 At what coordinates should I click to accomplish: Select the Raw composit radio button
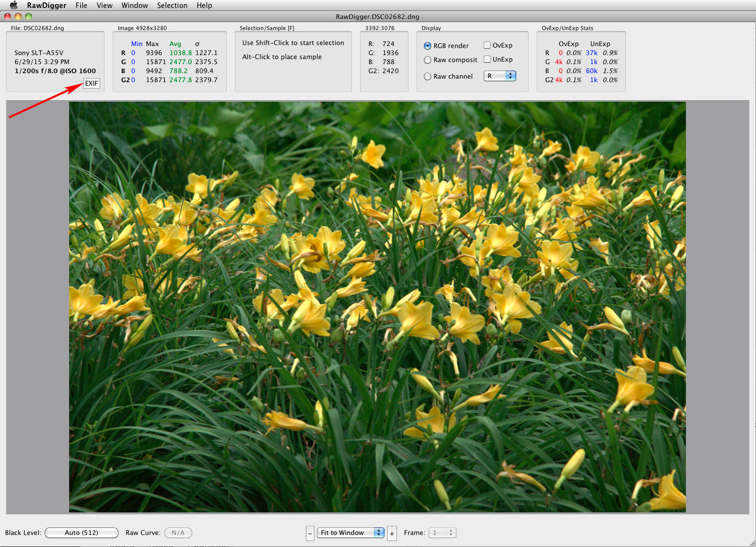pyautogui.click(x=428, y=60)
